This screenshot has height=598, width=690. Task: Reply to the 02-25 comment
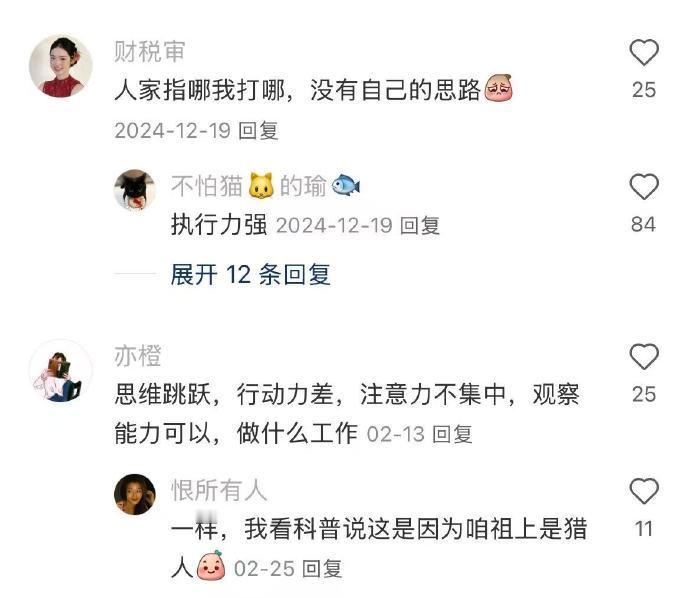pos(323,569)
